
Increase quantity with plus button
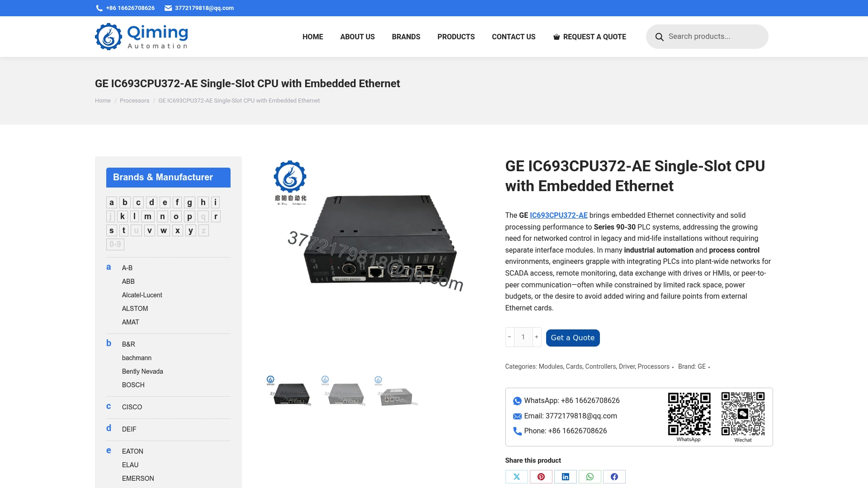537,337
